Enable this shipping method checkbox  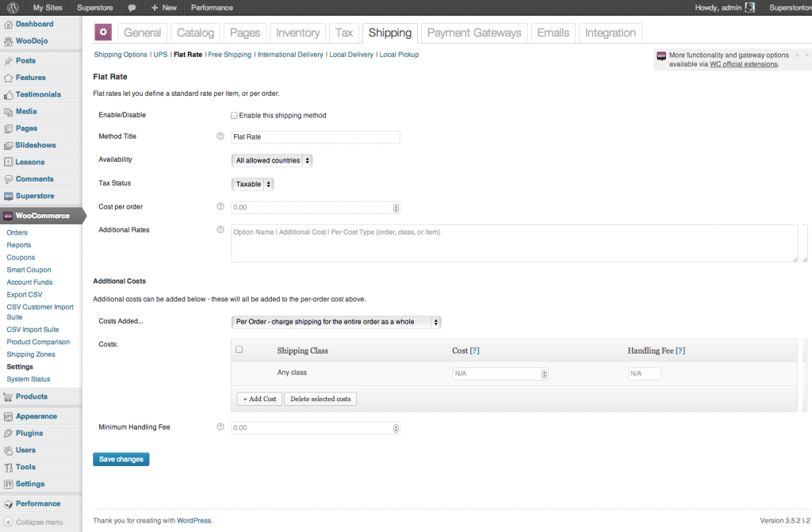234,116
